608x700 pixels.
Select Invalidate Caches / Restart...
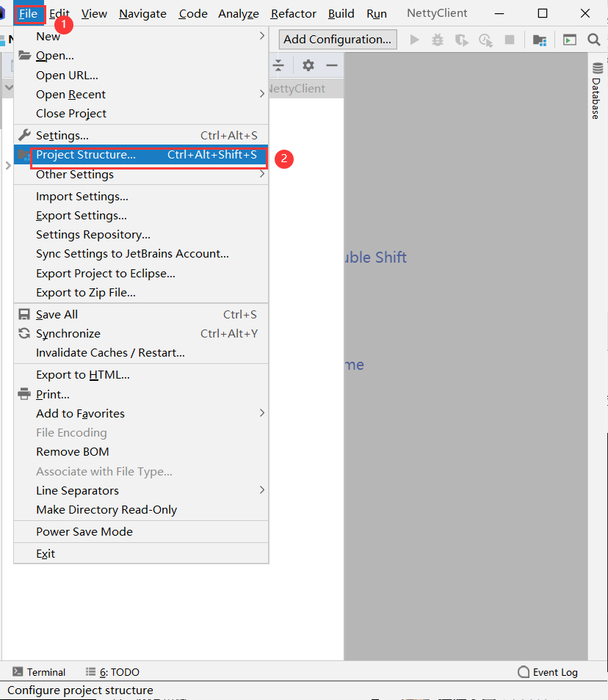(x=141, y=353)
